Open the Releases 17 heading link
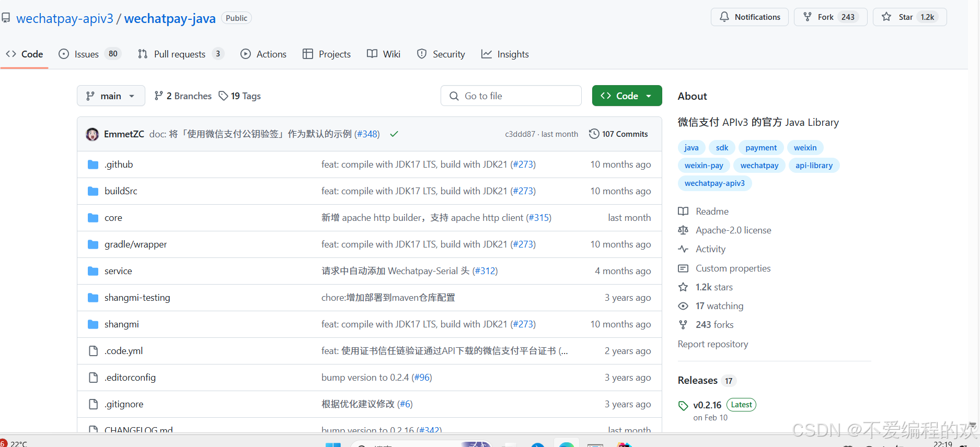The height and width of the screenshot is (447, 980). point(707,380)
